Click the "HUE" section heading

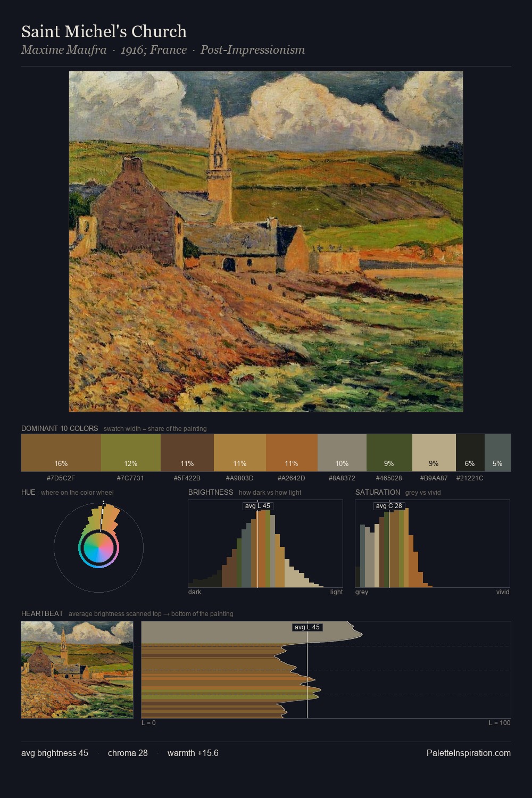[x=28, y=492]
